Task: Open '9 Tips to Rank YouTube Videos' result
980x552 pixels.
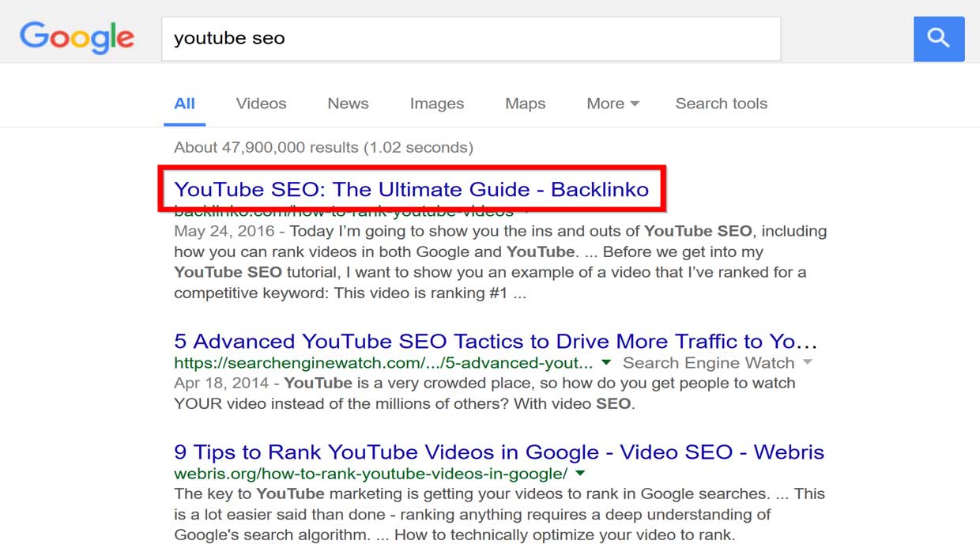Action: click(x=499, y=452)
